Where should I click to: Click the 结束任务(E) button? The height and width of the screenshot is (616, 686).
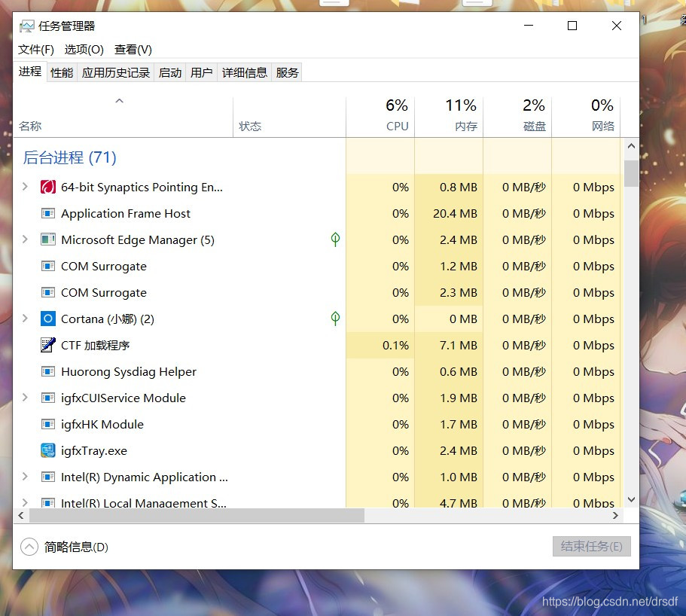click(x=592, y=547)
